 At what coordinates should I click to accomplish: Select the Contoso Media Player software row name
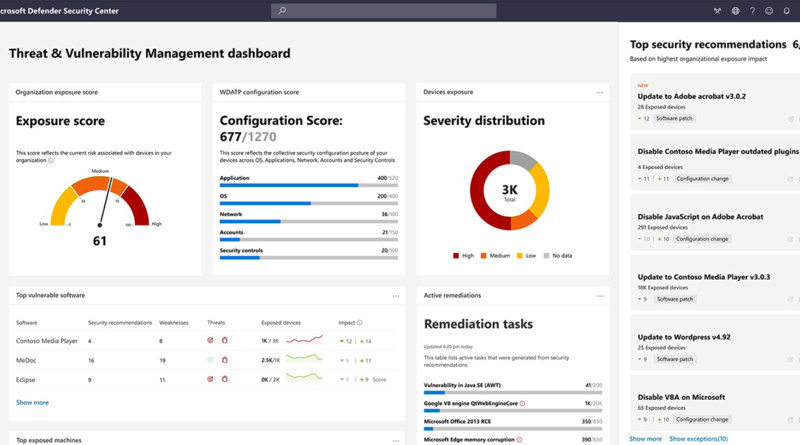tap(46, 341)
